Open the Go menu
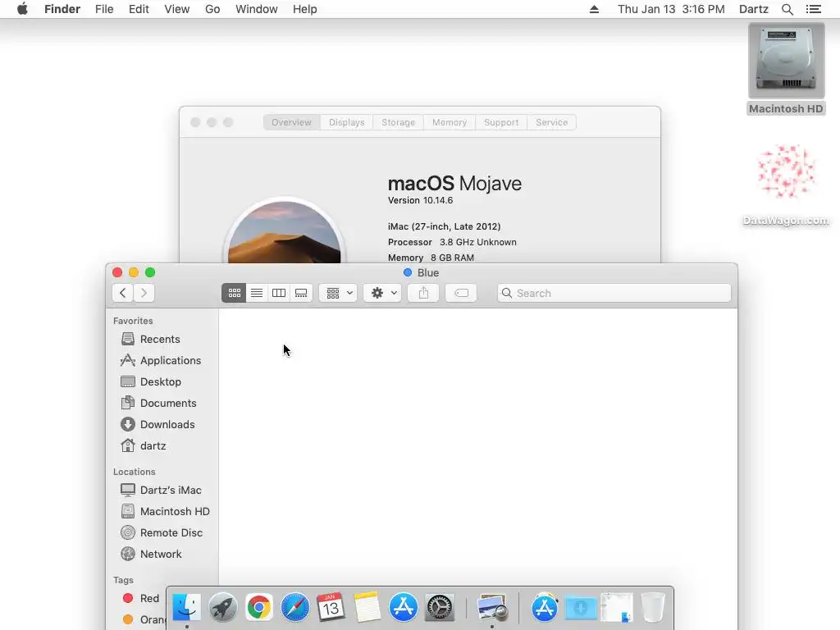 212,9
